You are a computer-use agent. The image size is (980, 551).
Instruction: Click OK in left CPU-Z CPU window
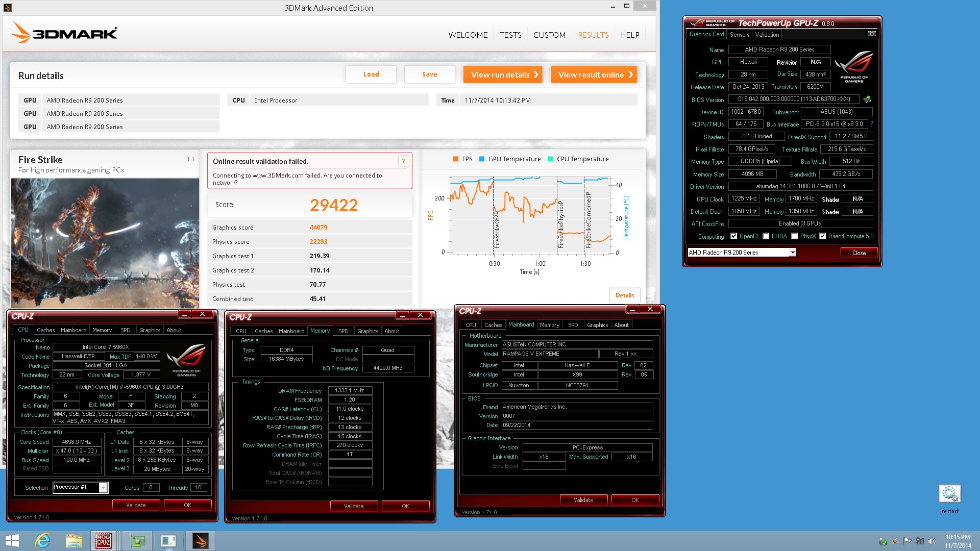[x=187, y=505]
